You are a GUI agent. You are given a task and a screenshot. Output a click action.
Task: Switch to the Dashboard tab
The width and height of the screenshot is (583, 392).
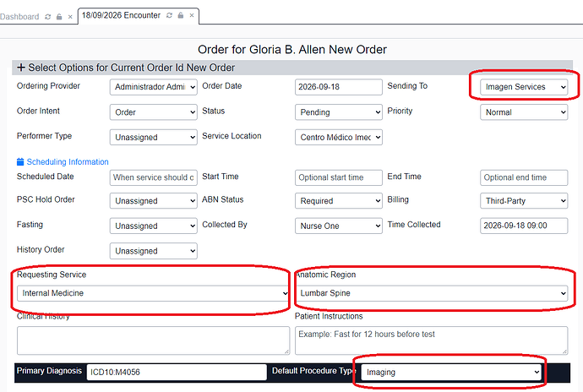click(19, 17)
